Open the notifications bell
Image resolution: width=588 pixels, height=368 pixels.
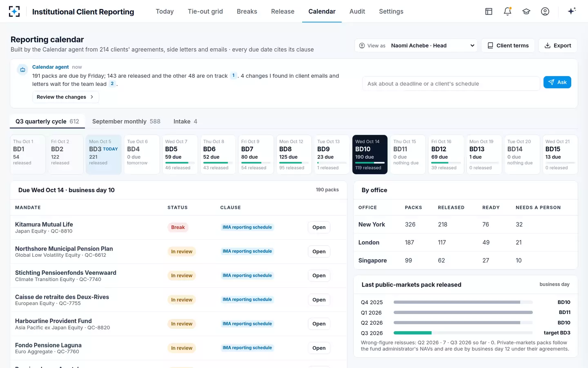(x=508, y=11)
